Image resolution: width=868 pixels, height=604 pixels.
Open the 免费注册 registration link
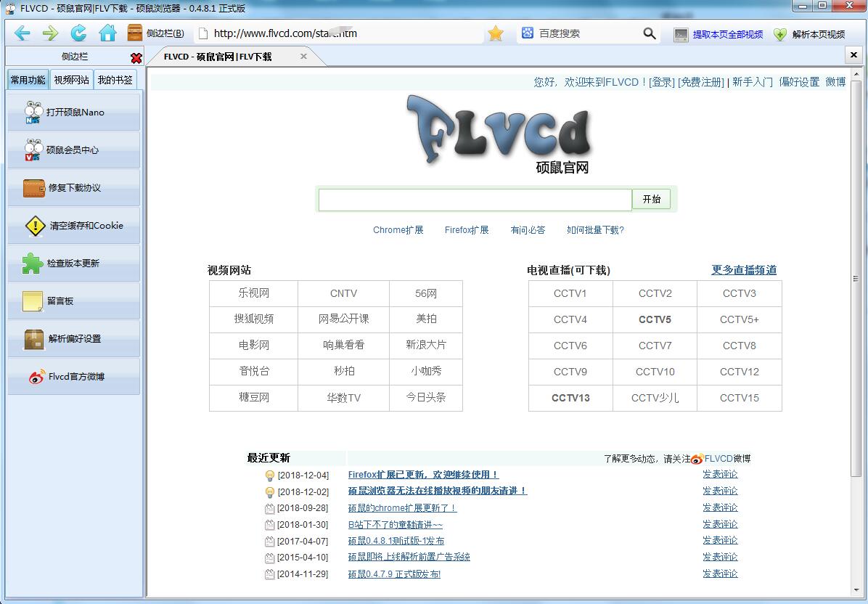click(701, 82)
